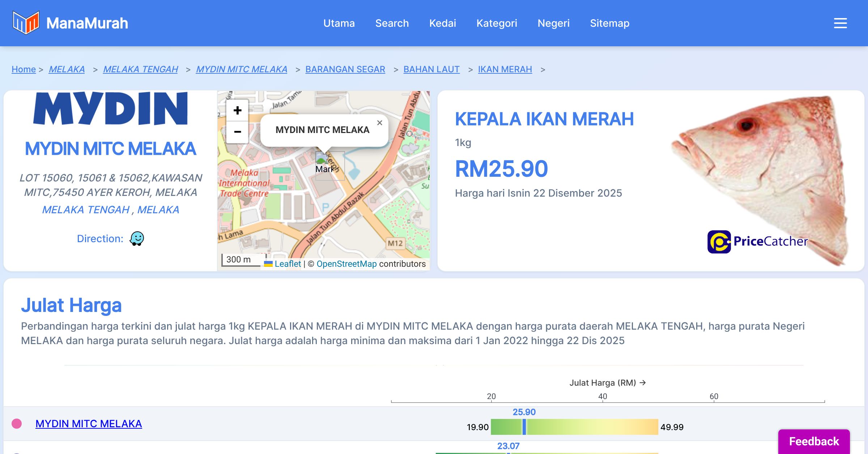Open the Sitemap menu item
Image resolution: width=868 pixels, height=454 pixels.
click(609, 23)
